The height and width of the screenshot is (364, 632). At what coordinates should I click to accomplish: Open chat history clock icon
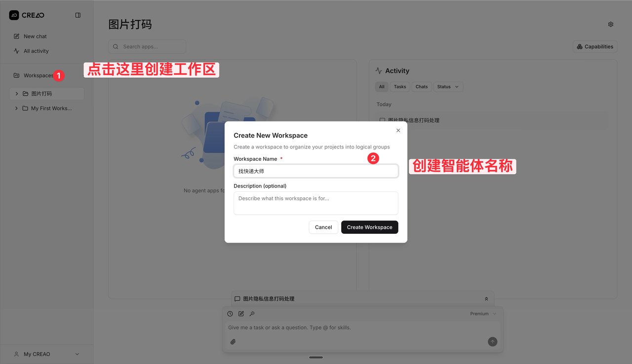230,314
